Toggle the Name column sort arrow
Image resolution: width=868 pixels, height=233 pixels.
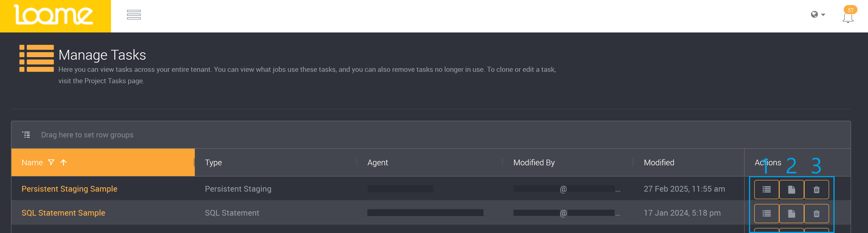pos(63,163)
